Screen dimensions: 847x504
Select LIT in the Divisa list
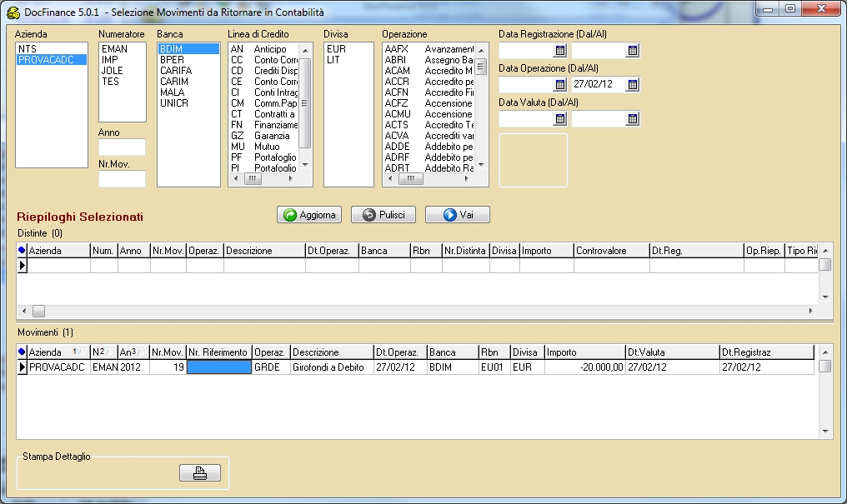(x=334, y=60)
